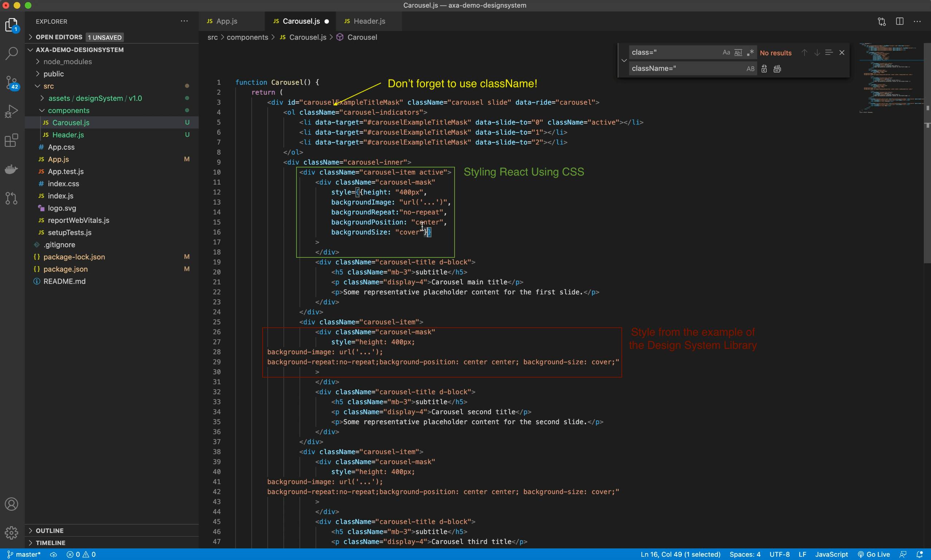Open the Search view in activity bar
This screenshot has width=931, height=560.
point(12,53)
